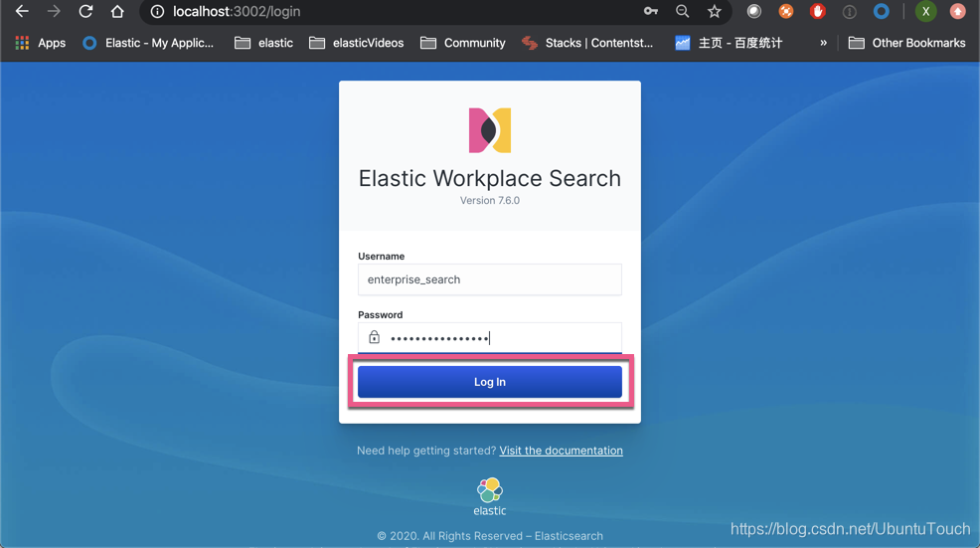Open the browser home page icon
This screenshot has width=980, height=548.
[117, 11]
